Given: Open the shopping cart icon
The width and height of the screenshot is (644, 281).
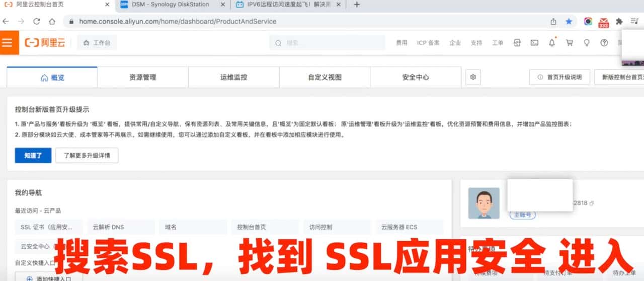Looking at the screenshot, I should point(569,43).
